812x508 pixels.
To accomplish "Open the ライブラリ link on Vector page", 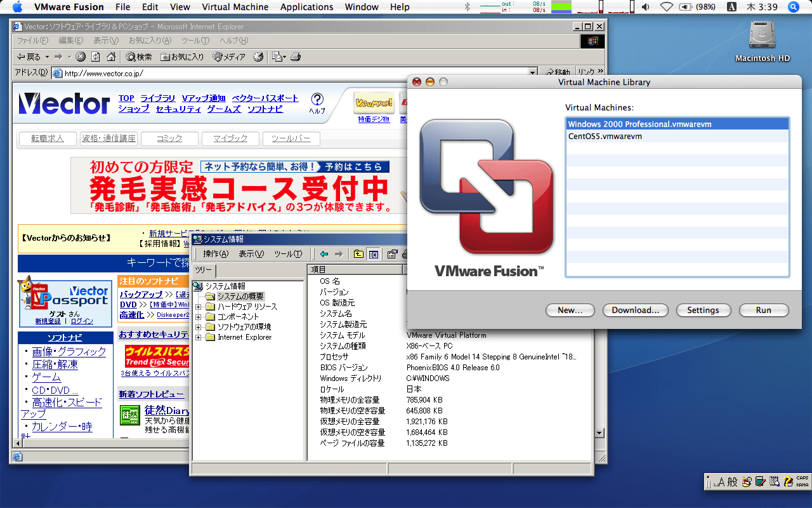I will 158,98.
